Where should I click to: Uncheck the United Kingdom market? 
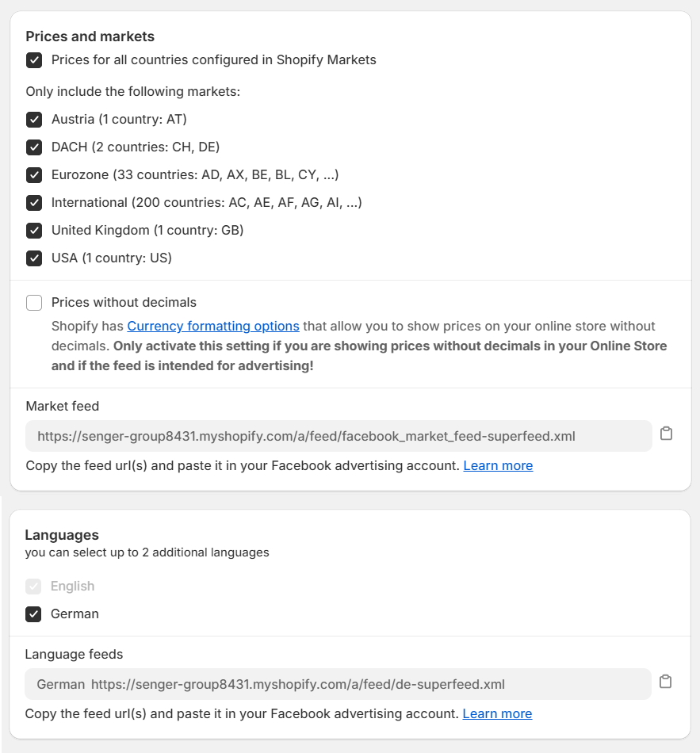coord(34,231)
